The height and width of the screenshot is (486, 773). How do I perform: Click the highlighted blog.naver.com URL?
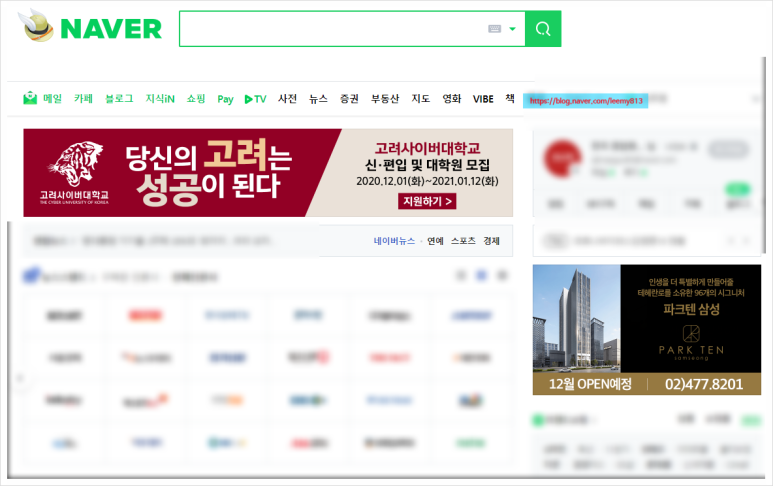586,101
